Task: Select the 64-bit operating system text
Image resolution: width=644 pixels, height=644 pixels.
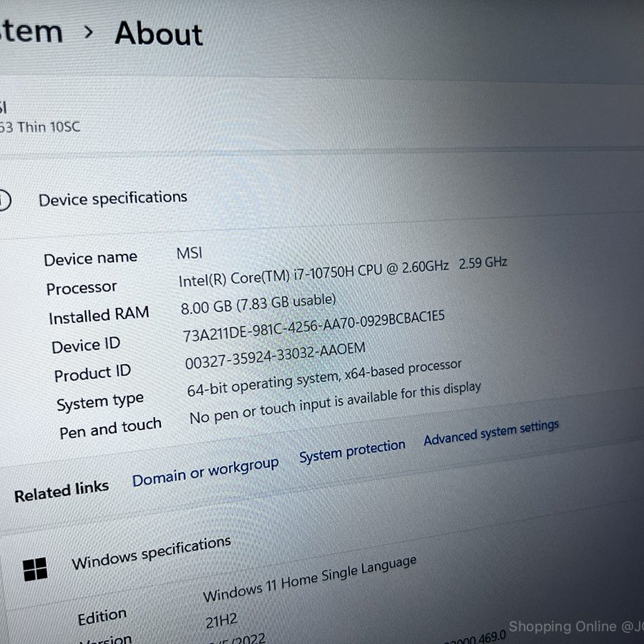Action: (324, 378)
